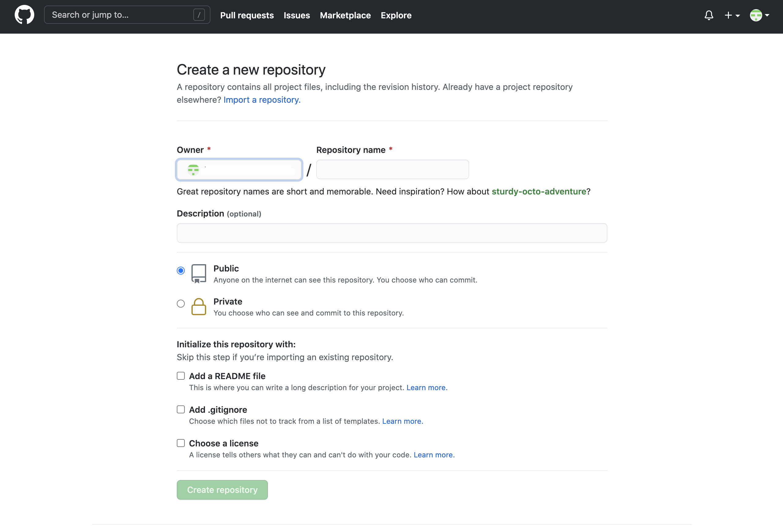The image size is (783, 532).
Task: Open the notifications bell
Action: (709, 15)
